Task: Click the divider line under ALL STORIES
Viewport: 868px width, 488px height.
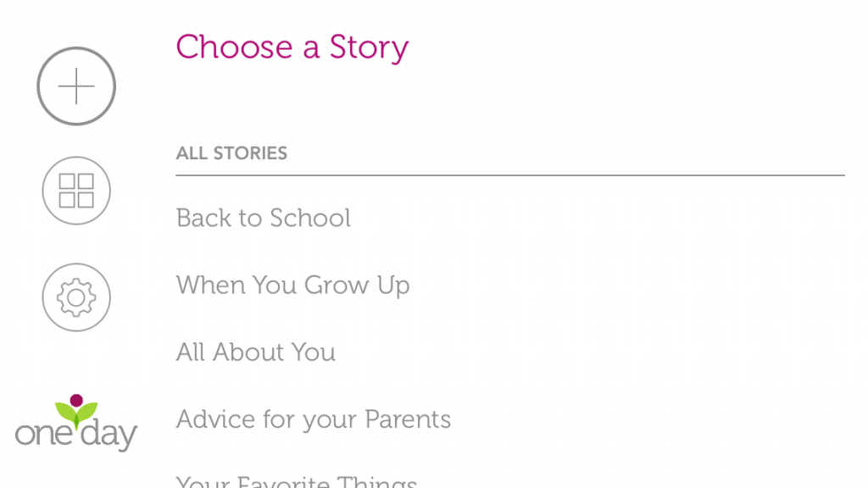Action: pyautogui.click(x=510, y=175)
